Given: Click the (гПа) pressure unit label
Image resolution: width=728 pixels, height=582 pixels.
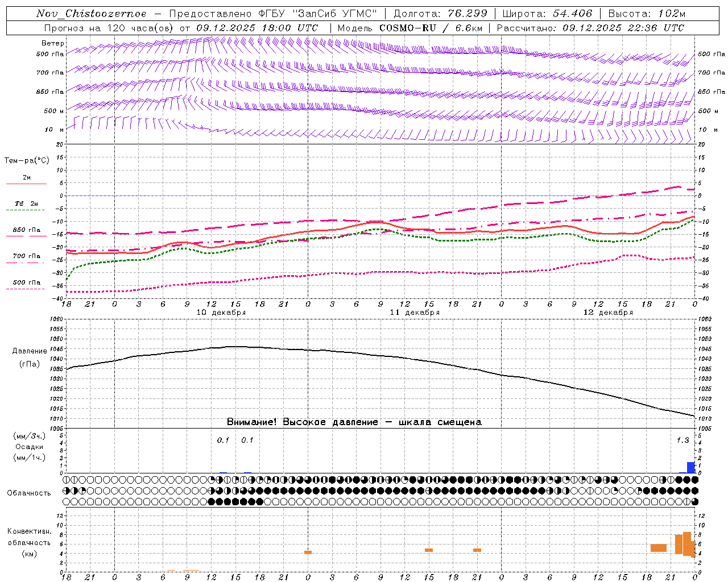Looking at the screenshot, I should point(30,364).
